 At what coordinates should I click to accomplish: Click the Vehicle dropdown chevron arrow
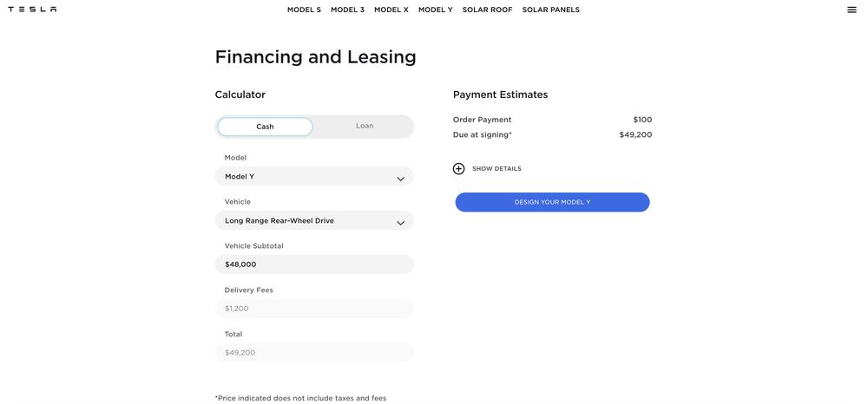pos(400,223)
